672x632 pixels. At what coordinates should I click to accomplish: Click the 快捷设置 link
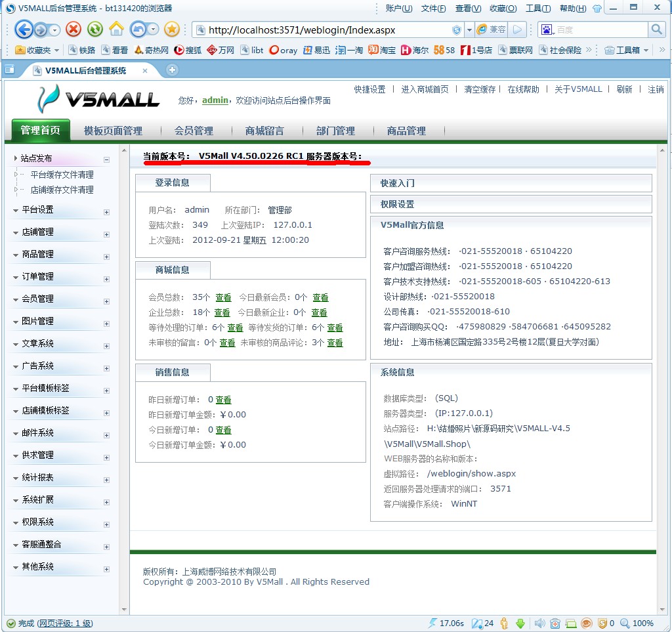coord(370,89)
